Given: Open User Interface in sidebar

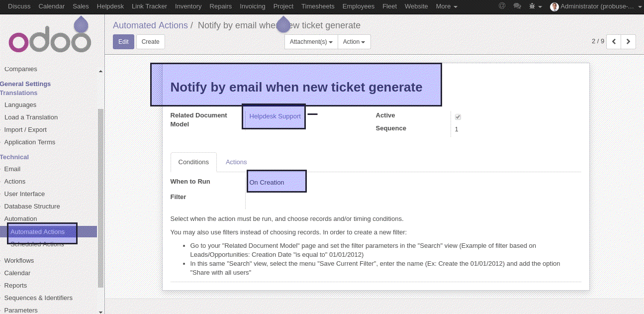Looking at the screenshot, I should point(24,194).
